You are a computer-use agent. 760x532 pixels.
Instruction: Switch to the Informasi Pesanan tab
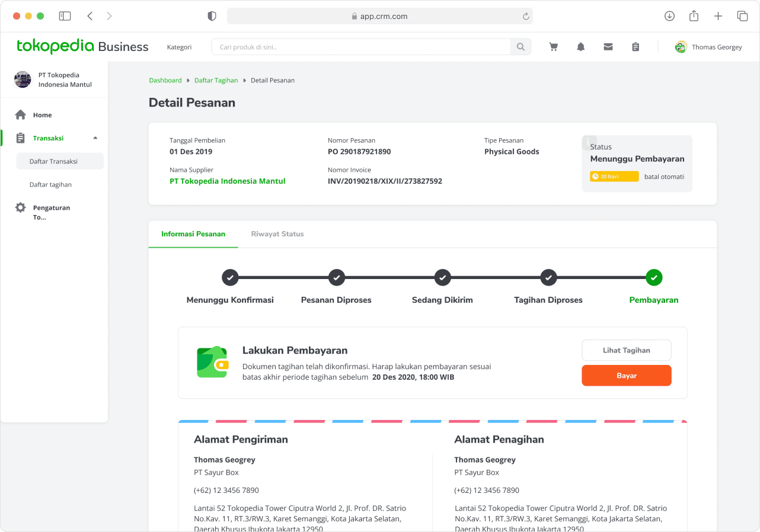(193, 234)
